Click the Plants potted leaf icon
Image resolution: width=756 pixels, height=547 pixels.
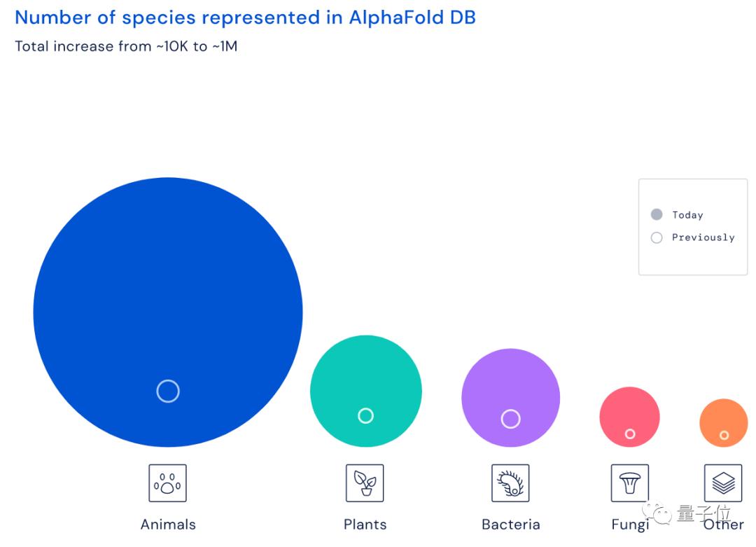coord(365,483)
